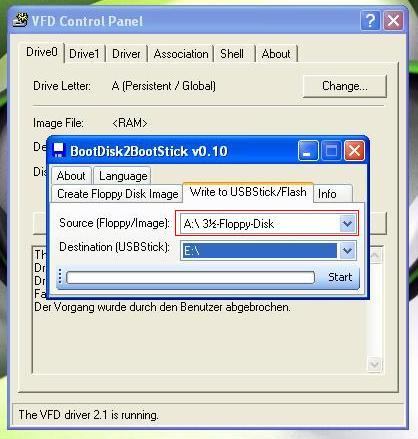
Task: Open the Destination (USBStick) dropdown arrow
Action: 348,251
